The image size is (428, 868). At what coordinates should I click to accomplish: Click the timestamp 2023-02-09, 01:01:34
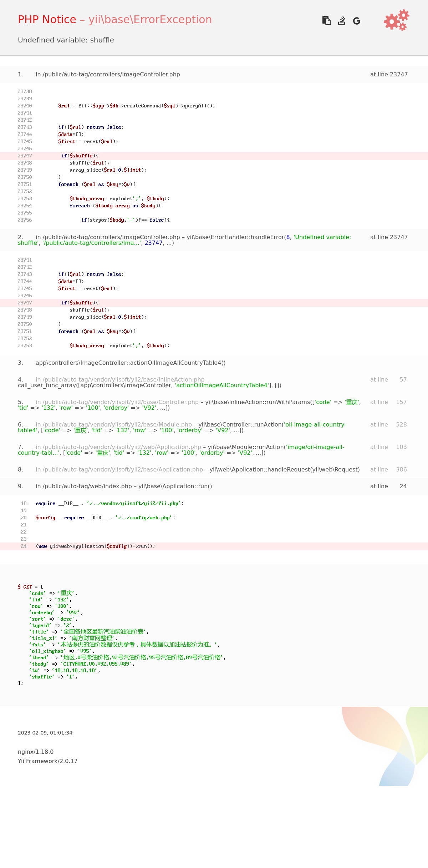[45, 733]
